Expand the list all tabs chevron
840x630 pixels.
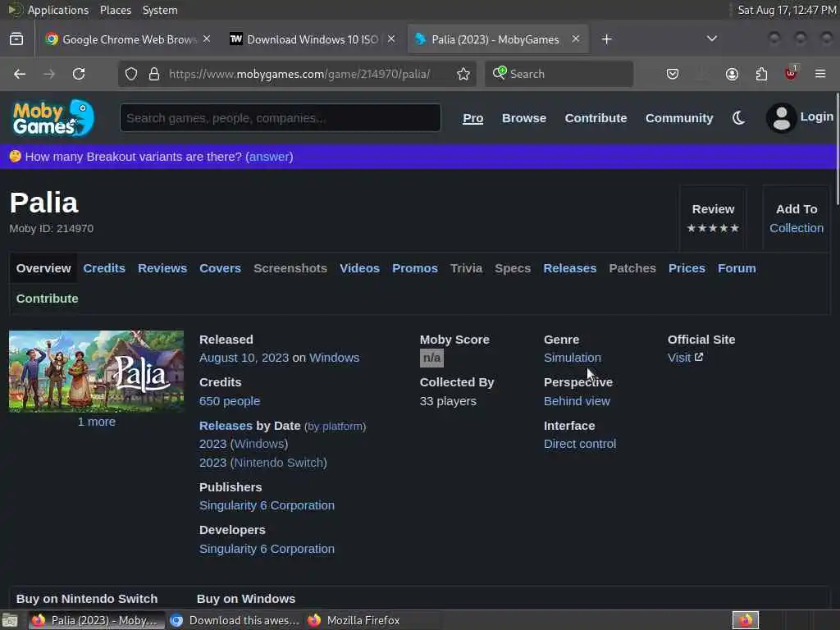point(711,39)
